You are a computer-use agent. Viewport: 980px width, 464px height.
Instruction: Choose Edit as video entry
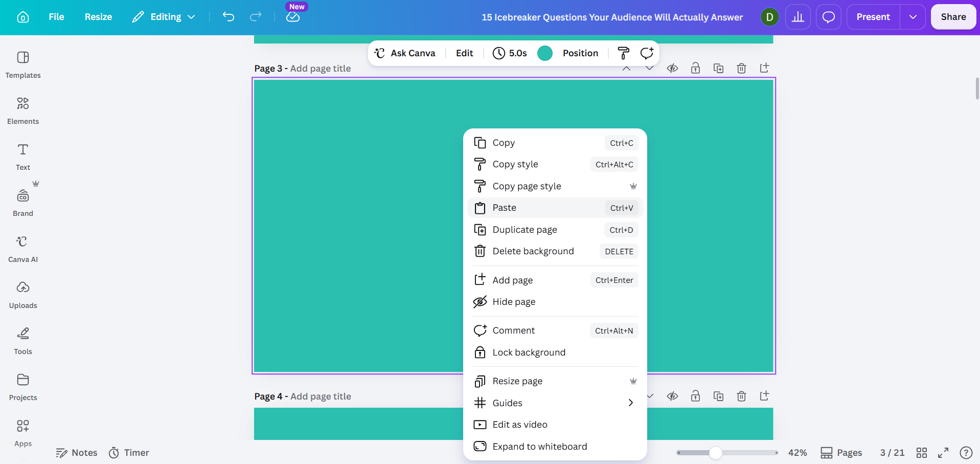(x=555, y=425)
